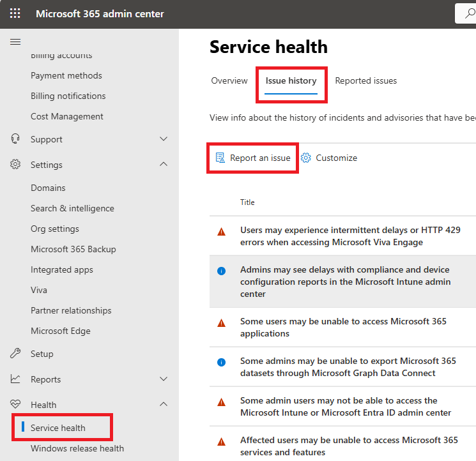Open Windows release health
This screenshot has width=476, height=461.
click(77, 448)
